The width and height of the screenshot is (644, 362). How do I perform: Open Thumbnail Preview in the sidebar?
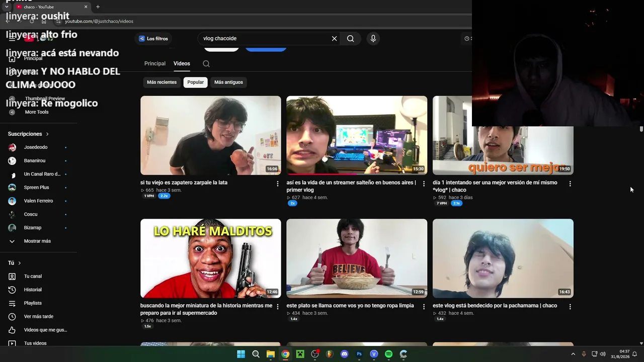(44, 99)
